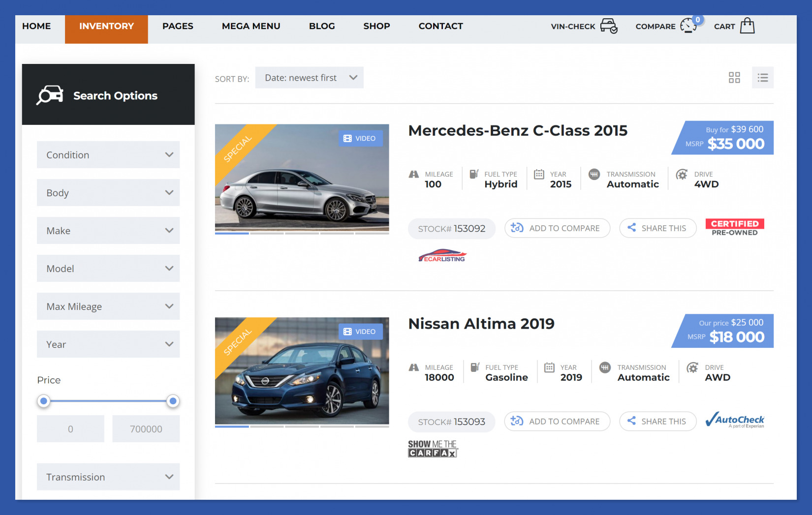812x515 pixels.
Task: Expand the Model filter dropdown
Action: click(108, 269)
